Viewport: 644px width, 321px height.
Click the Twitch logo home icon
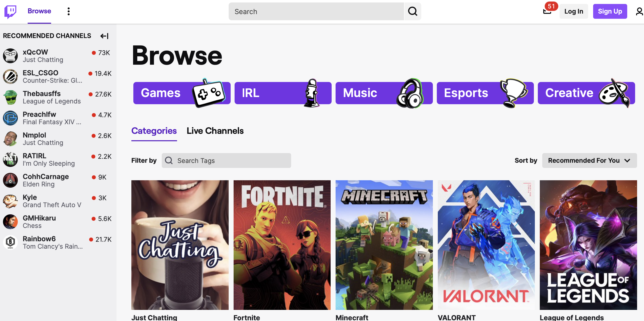coord(10,12)
